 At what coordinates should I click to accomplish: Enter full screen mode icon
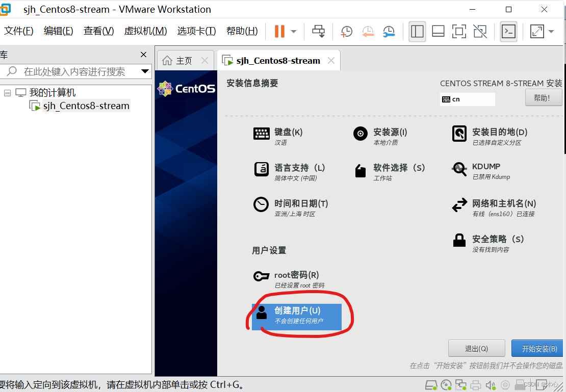coord(459,32)
